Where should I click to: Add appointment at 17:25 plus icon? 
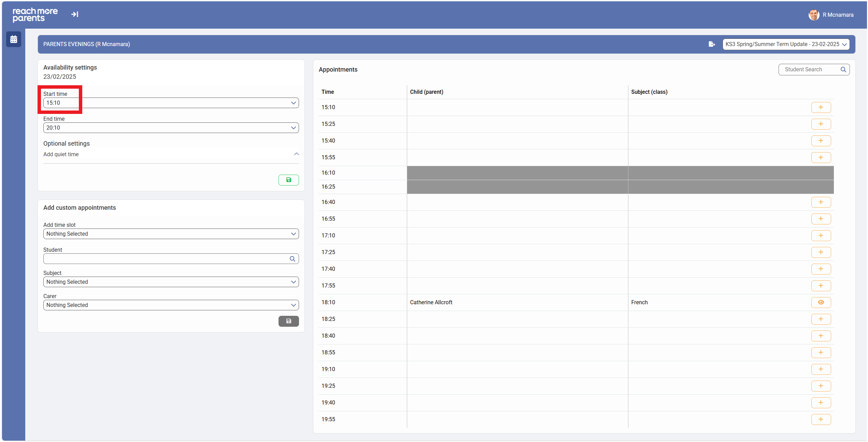pos(821,252)
